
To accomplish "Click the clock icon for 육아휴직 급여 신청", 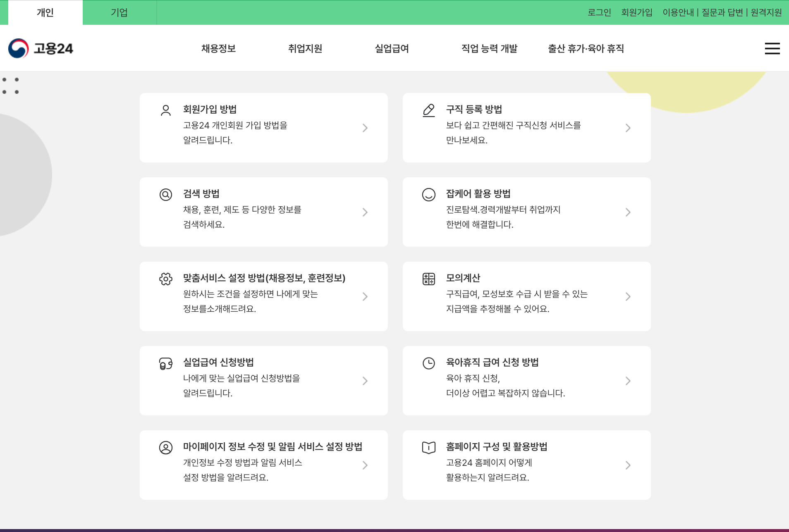I will 428,363.
